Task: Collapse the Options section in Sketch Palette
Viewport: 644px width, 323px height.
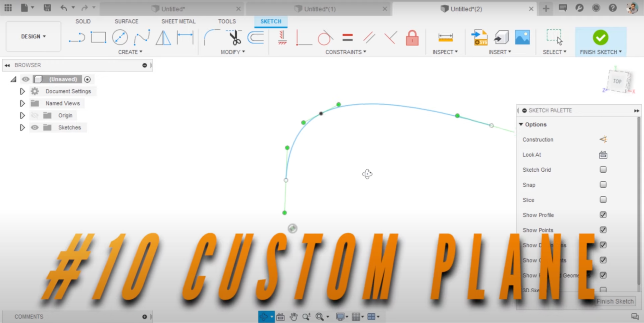Action: 521,124
